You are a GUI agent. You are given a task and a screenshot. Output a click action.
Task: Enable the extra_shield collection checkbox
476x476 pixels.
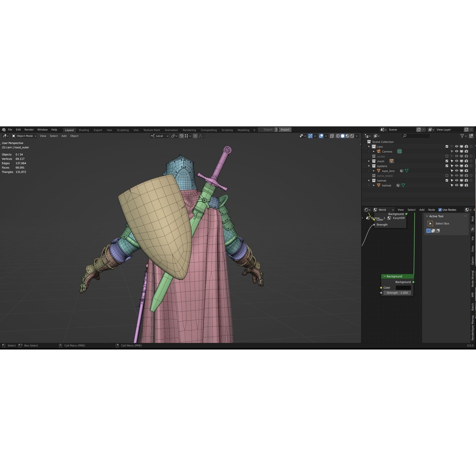(447, 176)
